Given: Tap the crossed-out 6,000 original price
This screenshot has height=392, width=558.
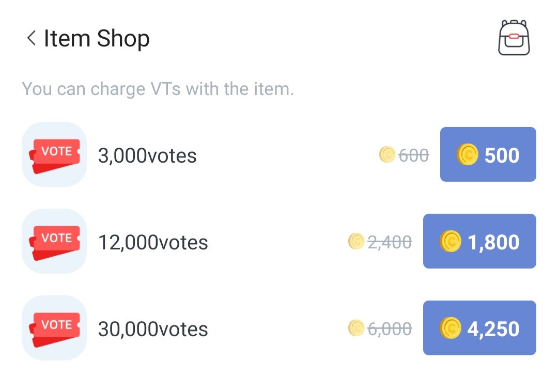Looking at the screenshot, I should tap(390, 328).
